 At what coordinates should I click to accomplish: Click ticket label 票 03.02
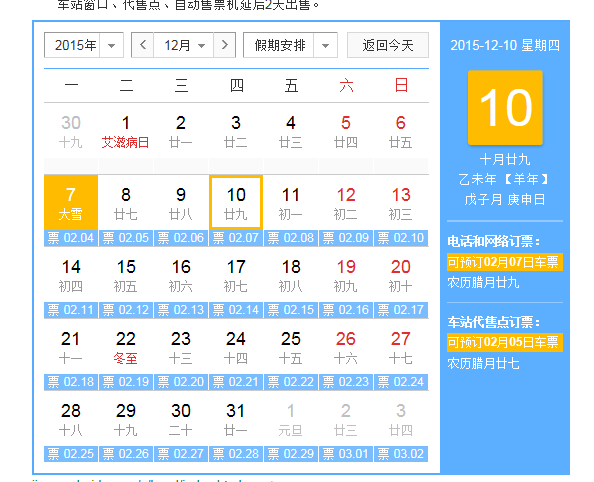(401, 454)
